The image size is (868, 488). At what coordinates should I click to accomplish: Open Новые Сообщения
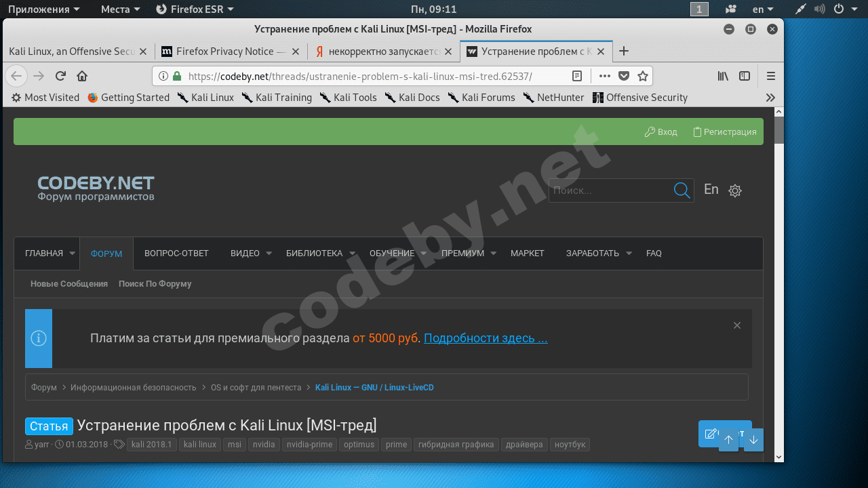click(x=69, y=284)
